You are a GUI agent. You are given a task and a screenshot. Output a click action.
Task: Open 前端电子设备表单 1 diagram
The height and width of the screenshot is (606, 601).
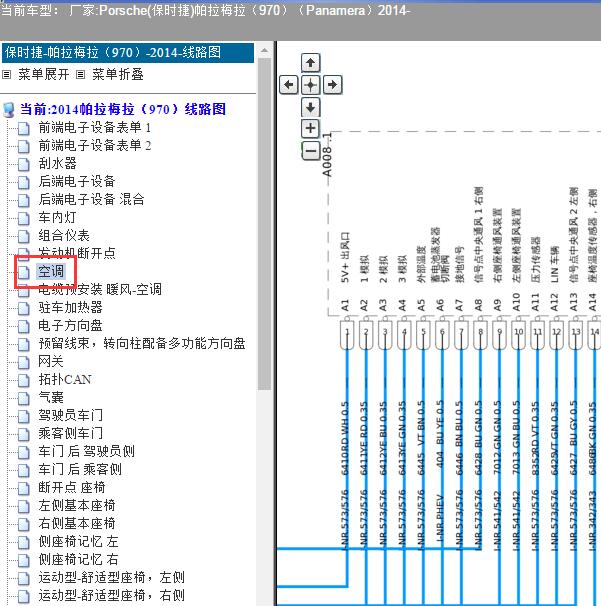[x=95, y=128]
